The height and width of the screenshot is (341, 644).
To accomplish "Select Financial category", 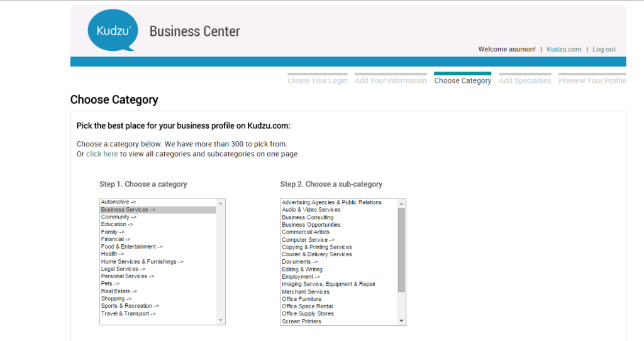I will [158, 239].
